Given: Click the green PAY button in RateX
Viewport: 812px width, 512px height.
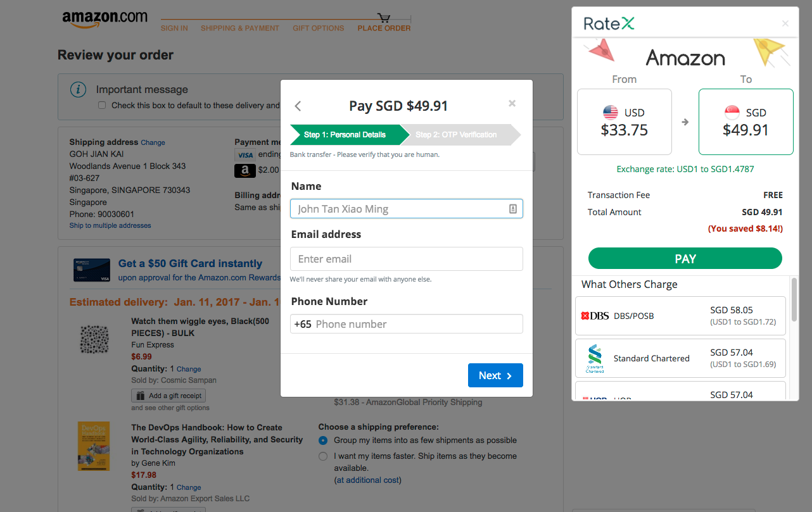Looking at the screenshot, I should pyautogui.click(x=685, y=258).
